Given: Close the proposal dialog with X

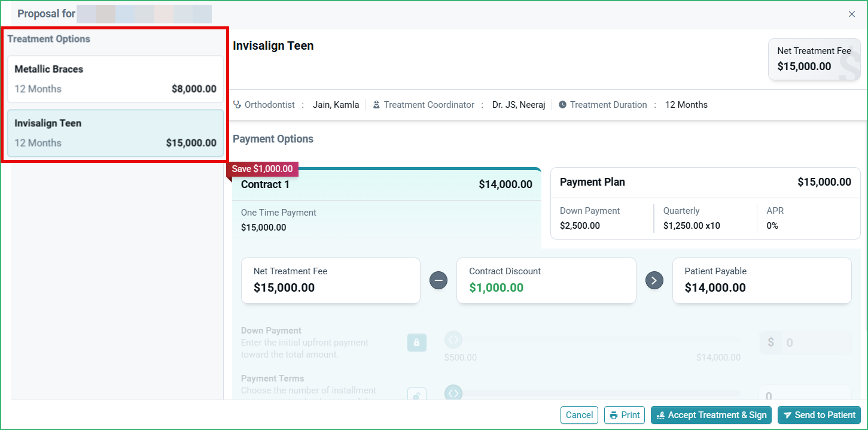Looking at the screenshot, I should point(852,14).
